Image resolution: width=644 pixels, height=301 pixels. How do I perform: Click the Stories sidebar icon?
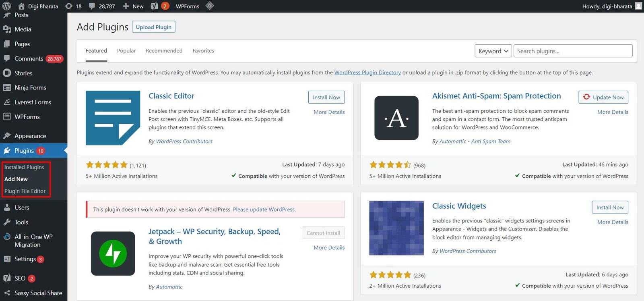point(7,73)
